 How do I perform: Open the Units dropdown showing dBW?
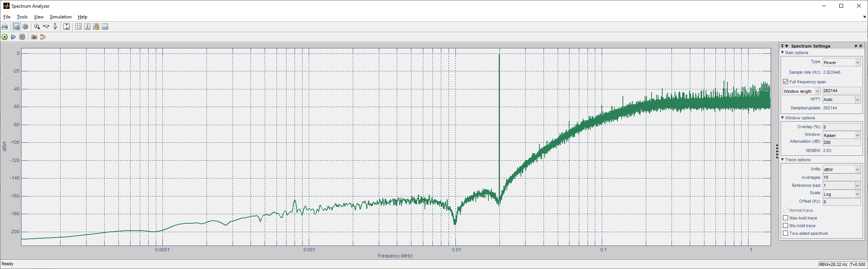pos(842,170)
